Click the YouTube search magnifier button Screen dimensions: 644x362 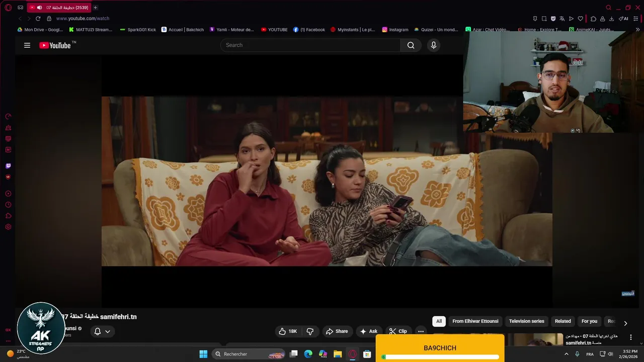point(411,45)
